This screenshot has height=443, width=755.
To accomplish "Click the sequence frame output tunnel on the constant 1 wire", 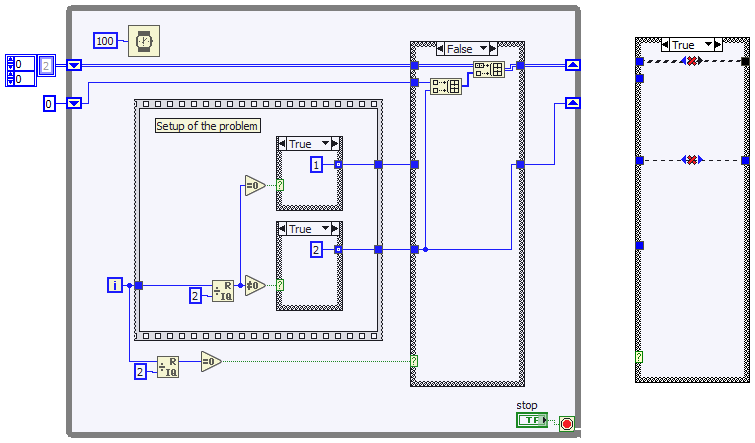I will click(378, 165).
